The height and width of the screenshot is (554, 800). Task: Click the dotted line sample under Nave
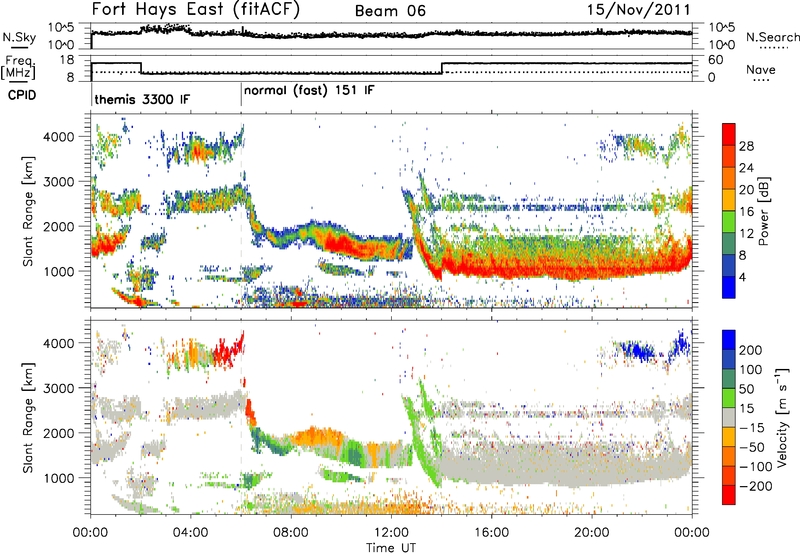click(x=761, y=81)
